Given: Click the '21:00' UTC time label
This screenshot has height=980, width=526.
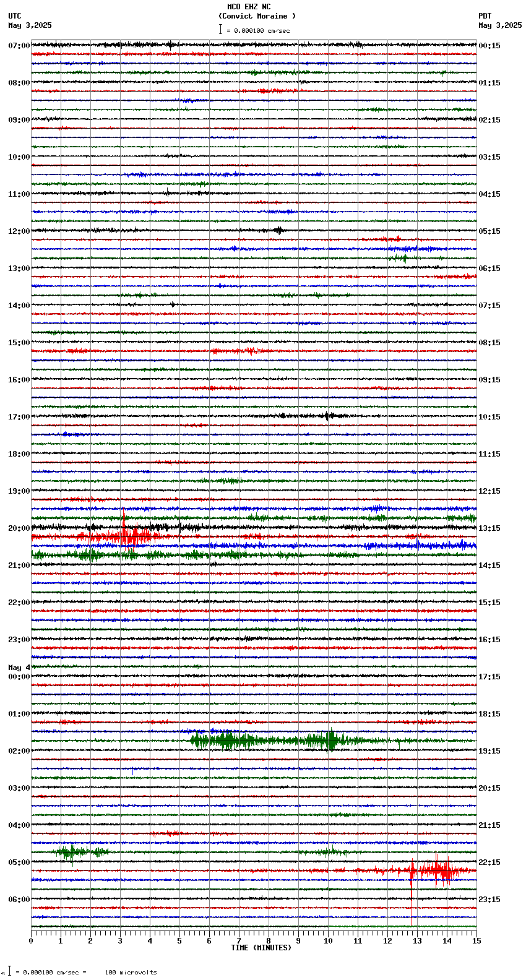Looking at the screenshot, I should point(19,565).
